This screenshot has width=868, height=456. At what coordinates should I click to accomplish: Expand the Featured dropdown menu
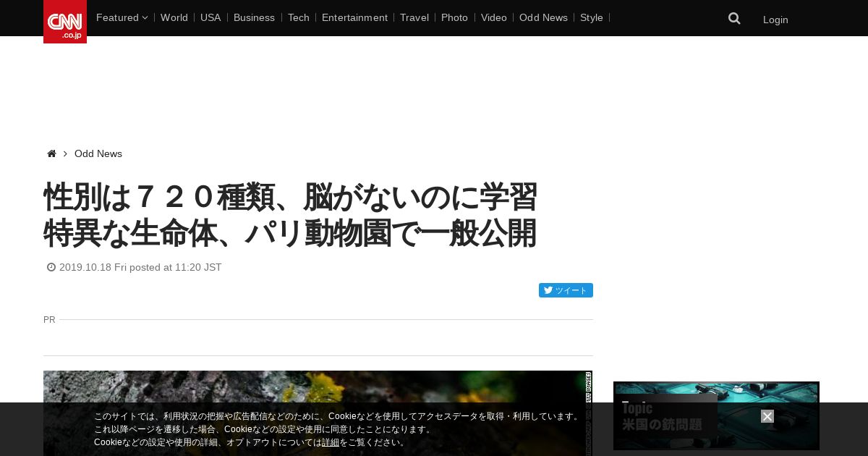[122, 17]
